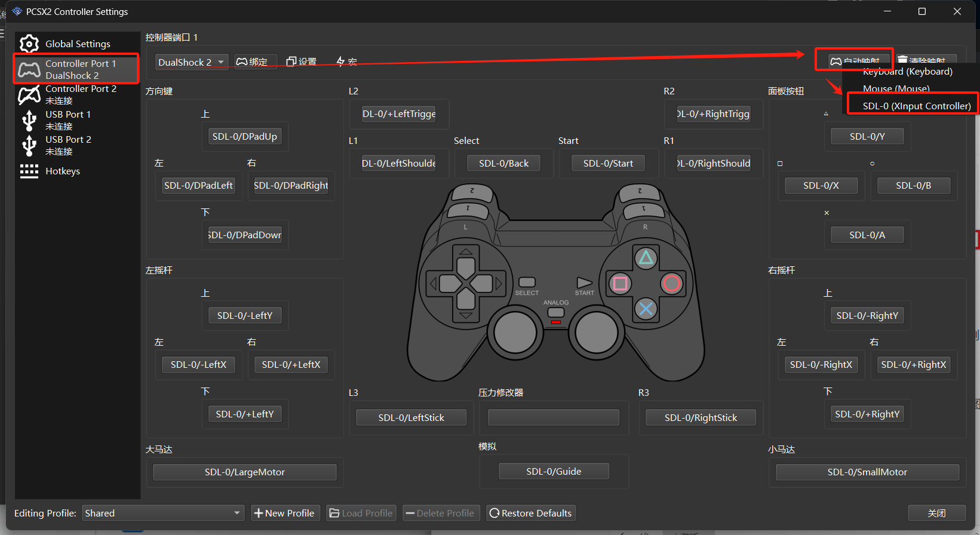The height and width of the screenshot is (535, 980).
Task: Maximize the PCSX2 Controller Settings window
Action: (922, 11)
